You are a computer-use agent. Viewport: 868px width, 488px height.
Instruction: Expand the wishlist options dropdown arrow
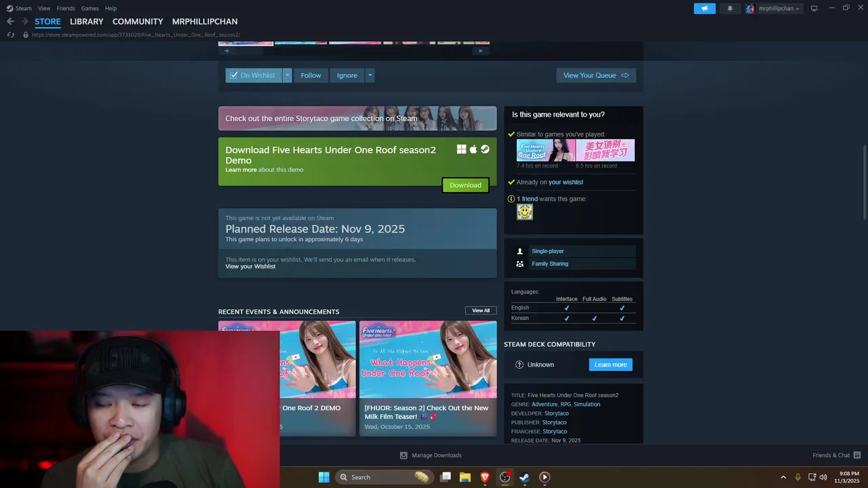(x=288, y=75)
